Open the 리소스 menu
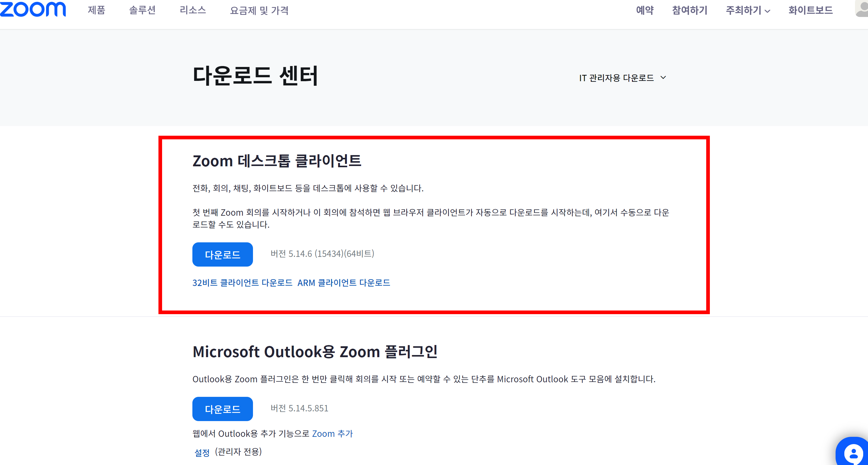This screenshot has width=868, height=465. pos(192,10)
